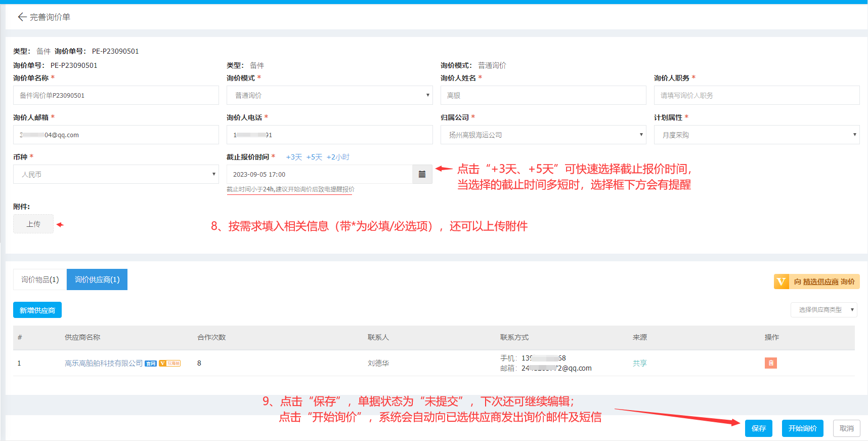868x441 pixels.
Task: Click the 新增供应商 button
Action: 37,310
